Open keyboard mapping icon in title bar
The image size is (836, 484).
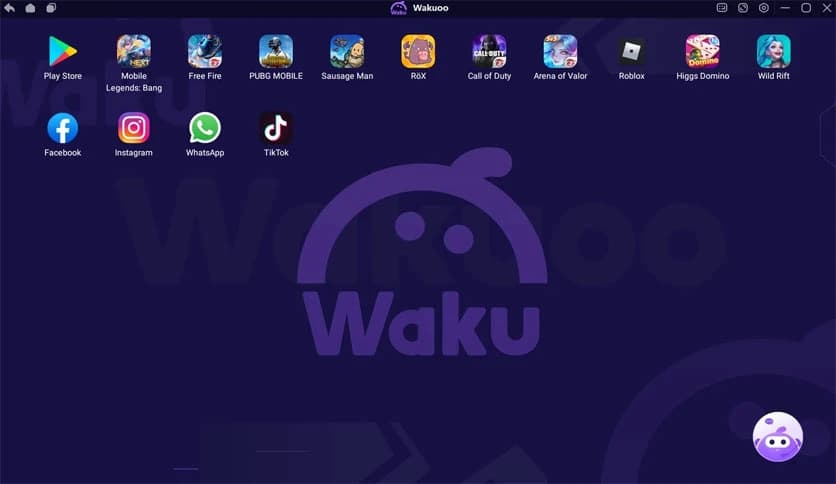point(722,8)
